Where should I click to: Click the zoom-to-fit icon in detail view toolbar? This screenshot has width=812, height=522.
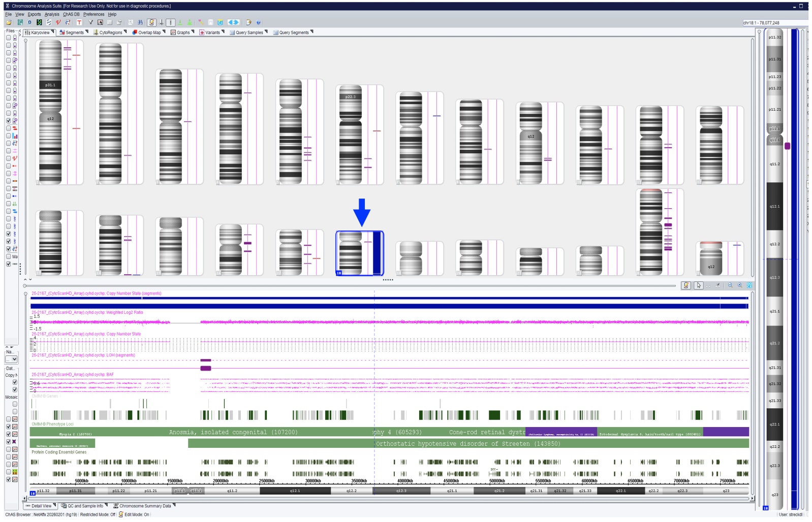point(749,285)
